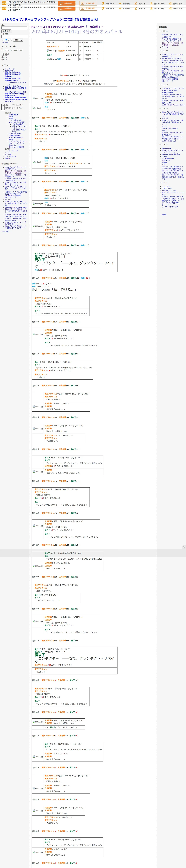Open 会議室 board link
This screenshot has width=186, height=868.
[11, 119]
